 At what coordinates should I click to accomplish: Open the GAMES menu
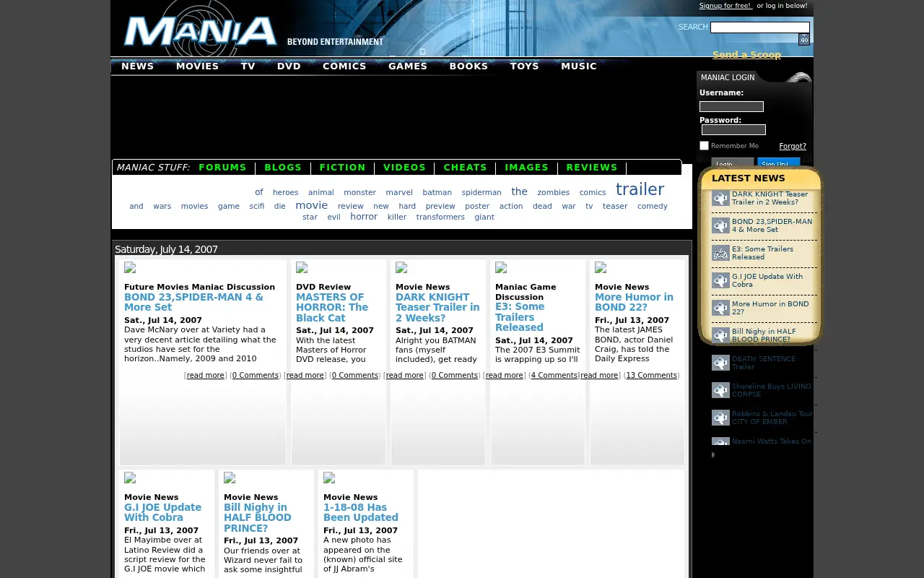(408, 66)
